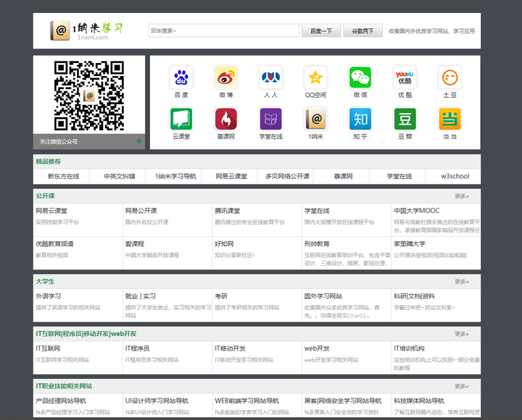Open the 家里蹲大学 link
This screenshot has width=522, height=420.
[410, 244]
